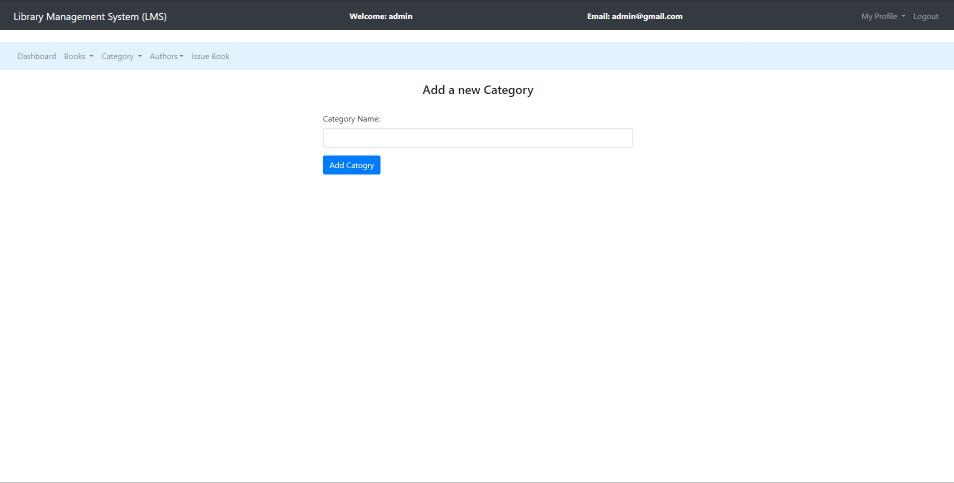Click the Welcome: admin header text
Viewport: 954px width, 483px height.
point(380,16)
